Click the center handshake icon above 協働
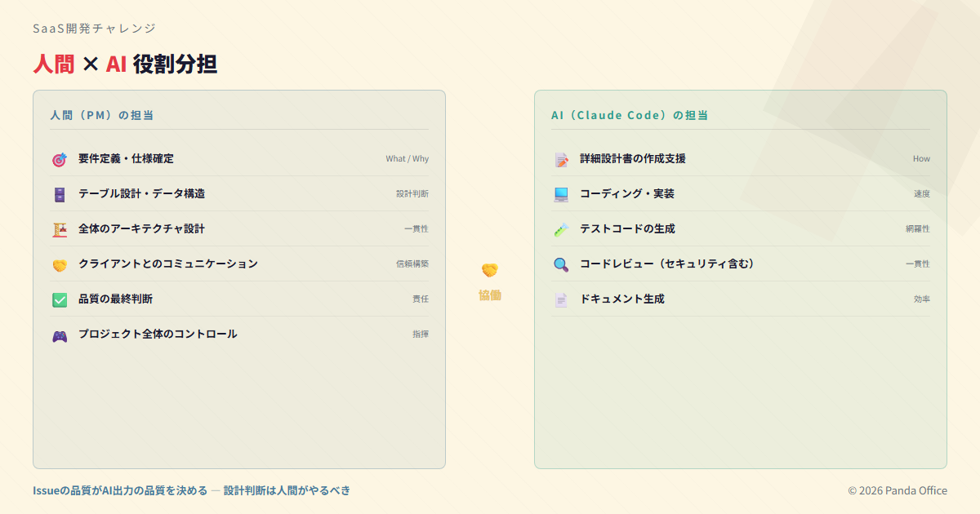Viewport: 980px width, 514px height. [x=490, y=270]
